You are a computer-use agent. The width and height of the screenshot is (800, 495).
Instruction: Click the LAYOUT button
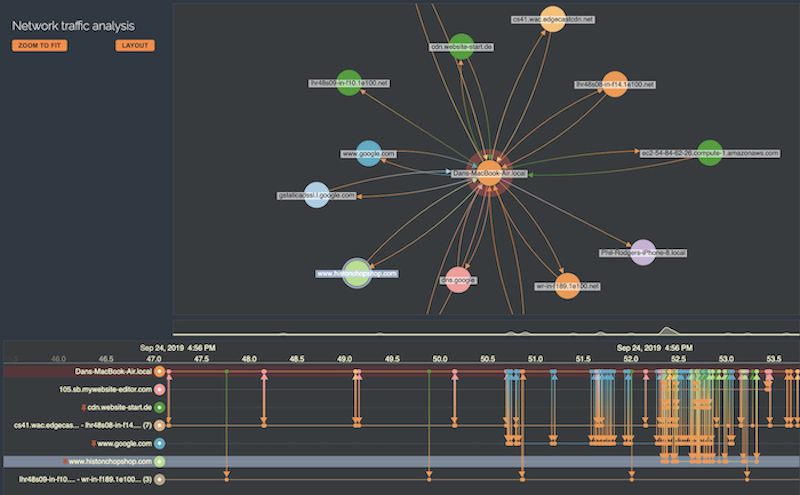point(135,45)
